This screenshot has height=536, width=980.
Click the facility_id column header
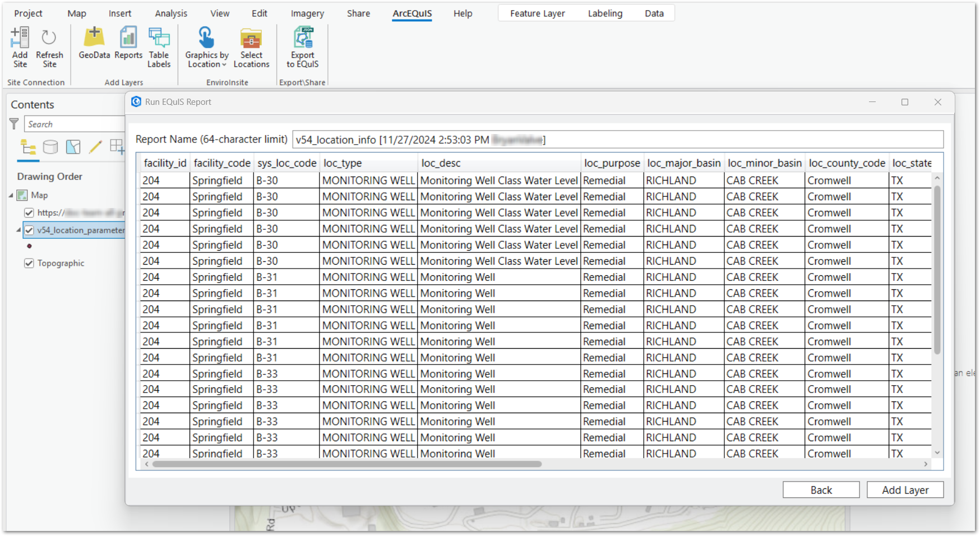(165, 163)
